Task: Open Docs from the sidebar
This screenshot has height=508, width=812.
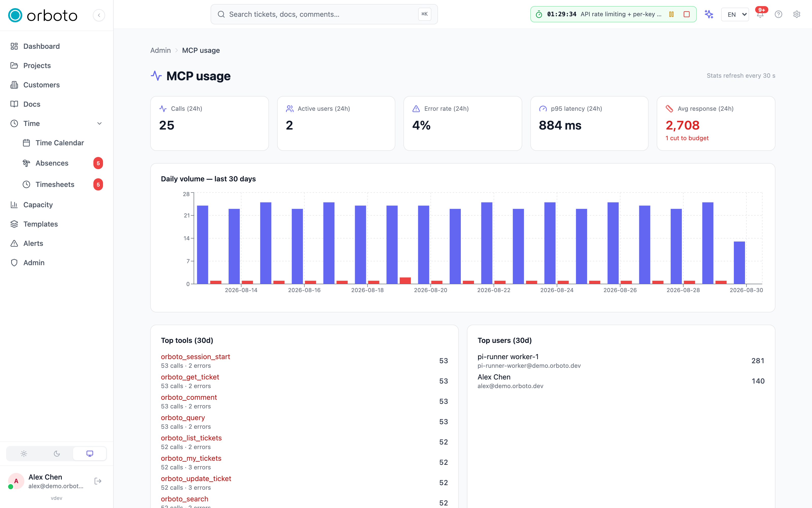Action: coord(56,104)
